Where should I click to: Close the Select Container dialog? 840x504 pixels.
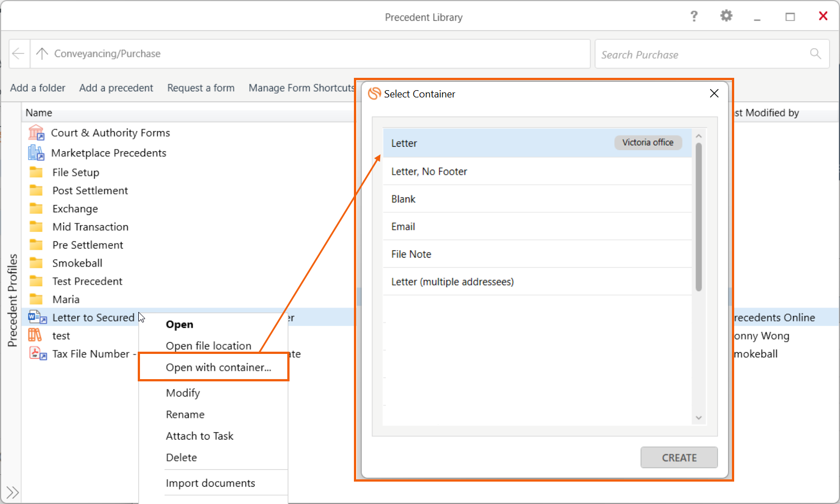point(714,94)
